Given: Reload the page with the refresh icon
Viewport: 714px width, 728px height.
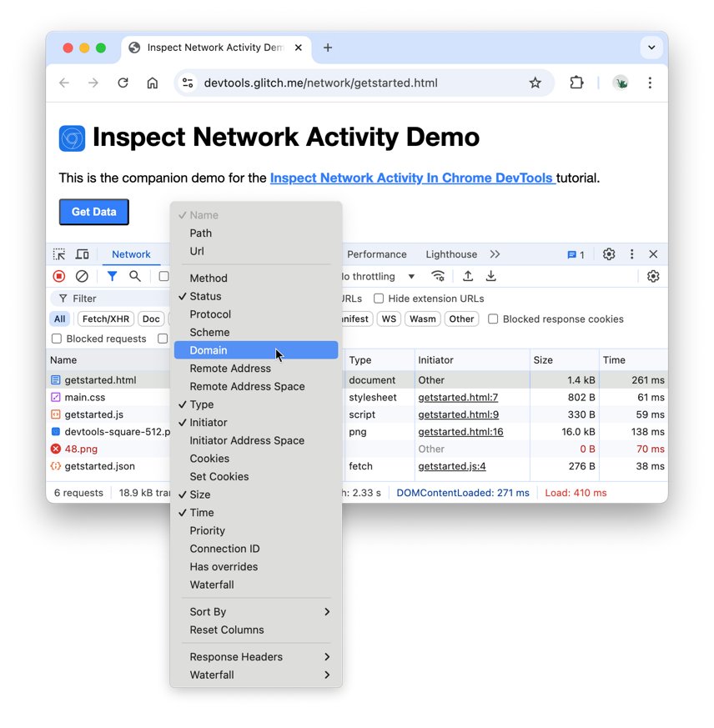Looking at the screenshot, I should click(x=123, y=83).
